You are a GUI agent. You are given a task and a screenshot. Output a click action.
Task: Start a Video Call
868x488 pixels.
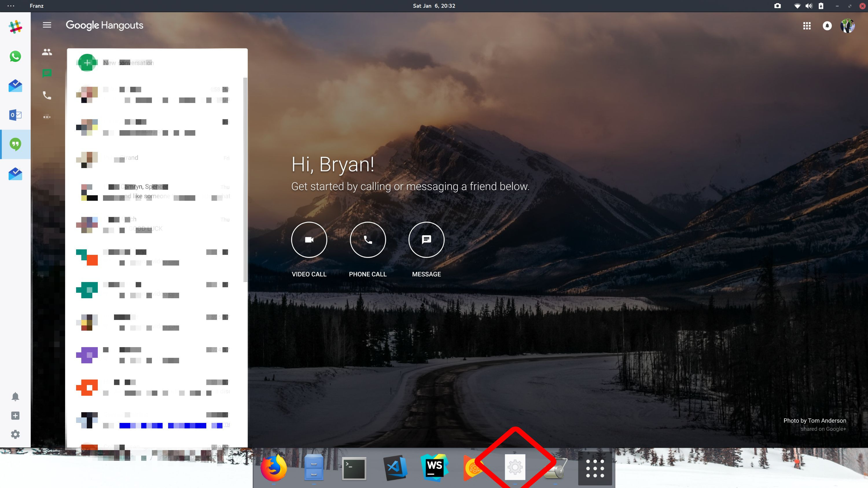click(309, 240)
